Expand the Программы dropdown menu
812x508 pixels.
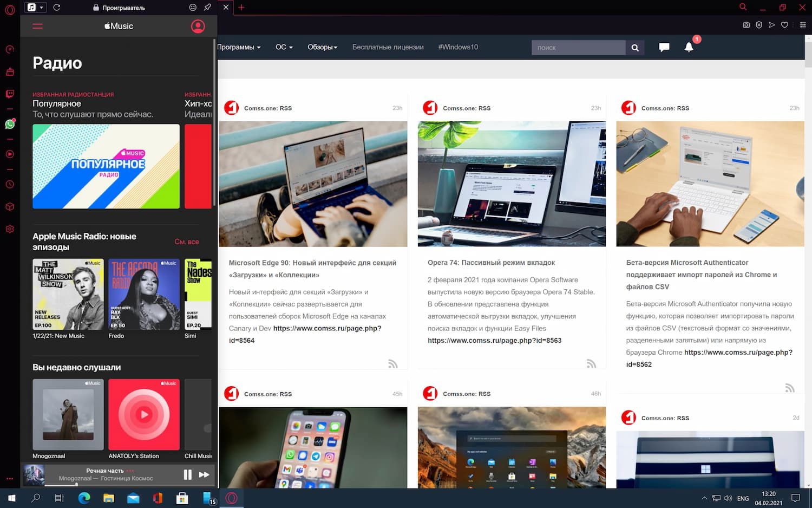(239, 47)
